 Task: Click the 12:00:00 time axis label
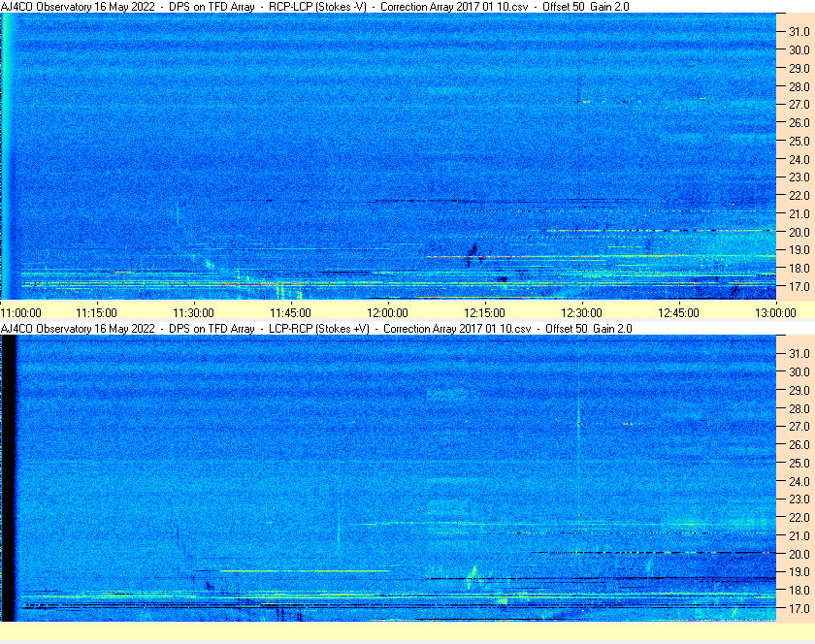[x=388, y=313]
